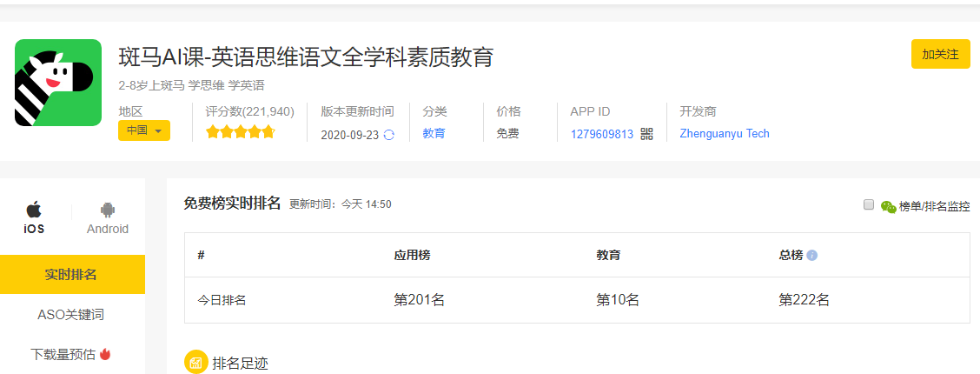Select the 实时排名 sidebar tab

click(x=72, y=275)
